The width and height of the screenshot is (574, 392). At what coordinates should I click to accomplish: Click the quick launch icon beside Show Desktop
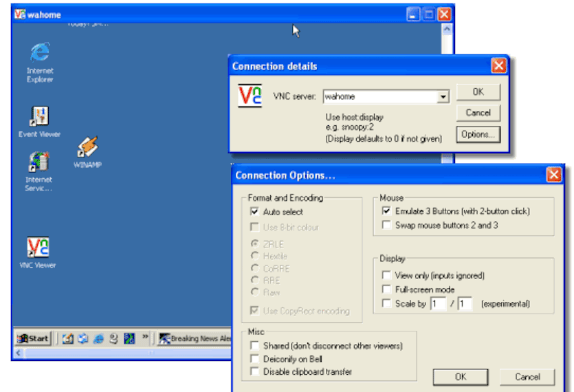click(83, 338)
